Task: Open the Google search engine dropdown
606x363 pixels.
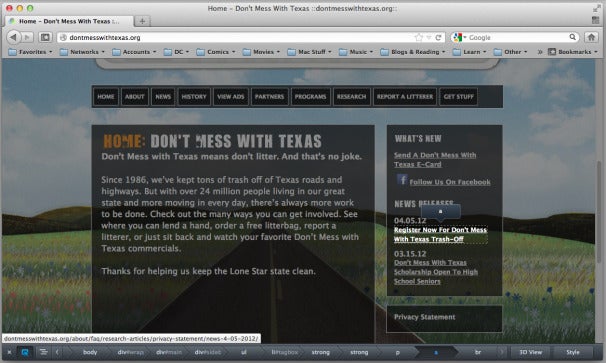Action: [x=460, y=37]
